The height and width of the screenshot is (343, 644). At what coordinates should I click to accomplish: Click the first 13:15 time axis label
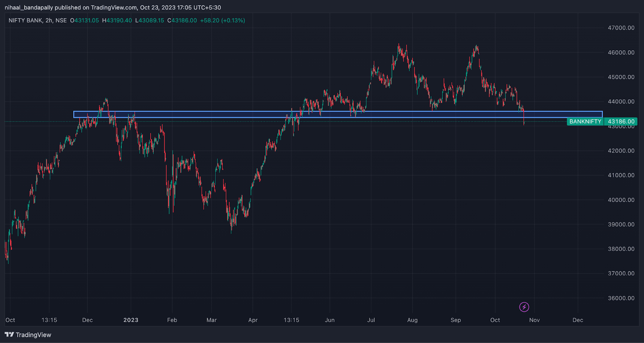49,320
